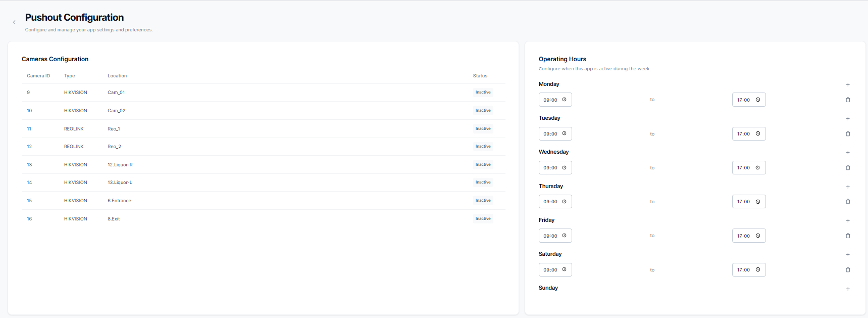Screen dimensions: 868x318
Task: Delete Monday's operating hours slot
Action: (x=848, y=100)
